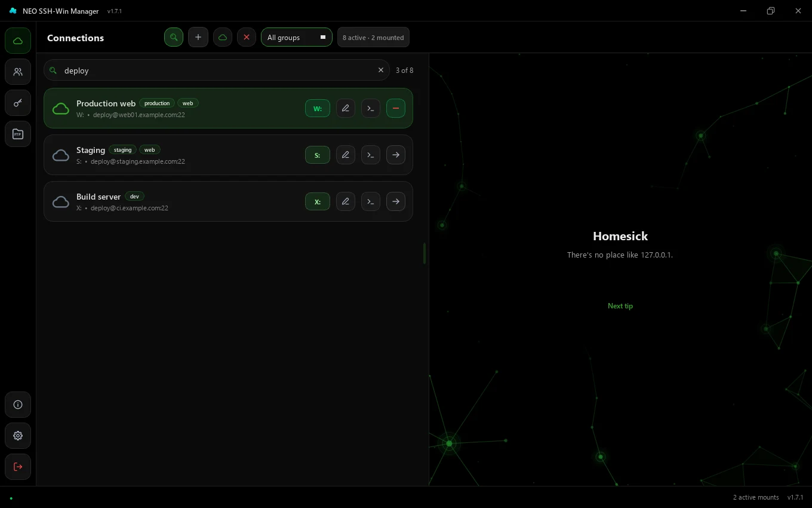Screen dimensions: 812x508
Task: Click the staging tag on Staging row
Action: click(x=122, y=149)
